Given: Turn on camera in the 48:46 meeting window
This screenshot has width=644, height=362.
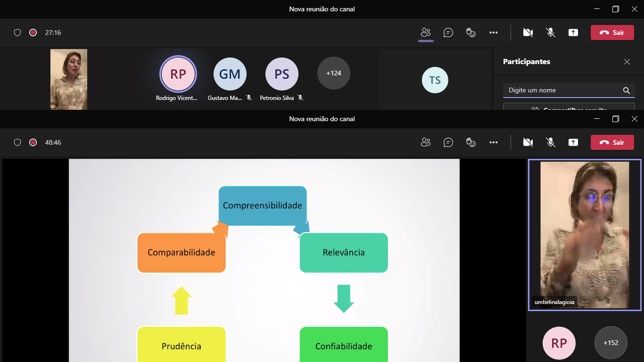Looking at the screenshot, I should coord(528,142).
